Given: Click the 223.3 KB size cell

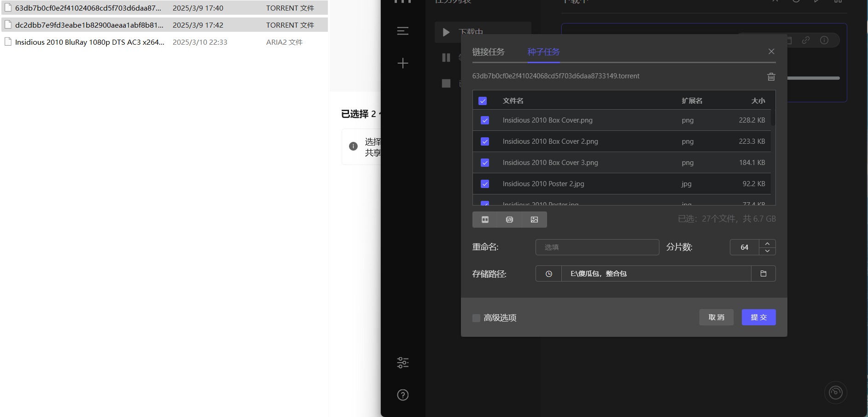Looking at the screenshot, I should [752, 141].
